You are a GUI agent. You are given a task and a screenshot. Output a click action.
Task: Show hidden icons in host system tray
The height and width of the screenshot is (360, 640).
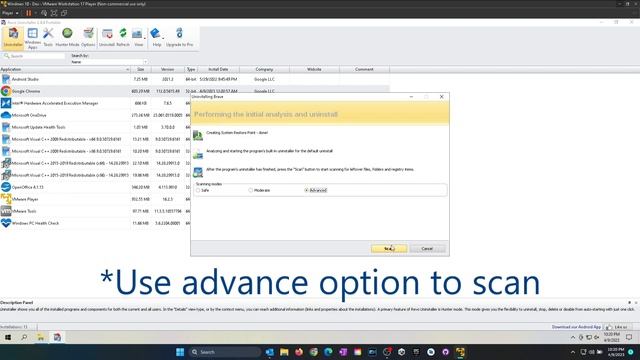pos(573,352)
